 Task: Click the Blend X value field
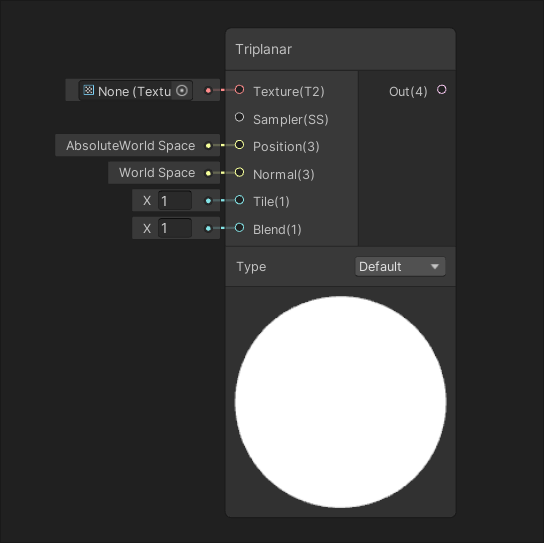coord(175,228)
